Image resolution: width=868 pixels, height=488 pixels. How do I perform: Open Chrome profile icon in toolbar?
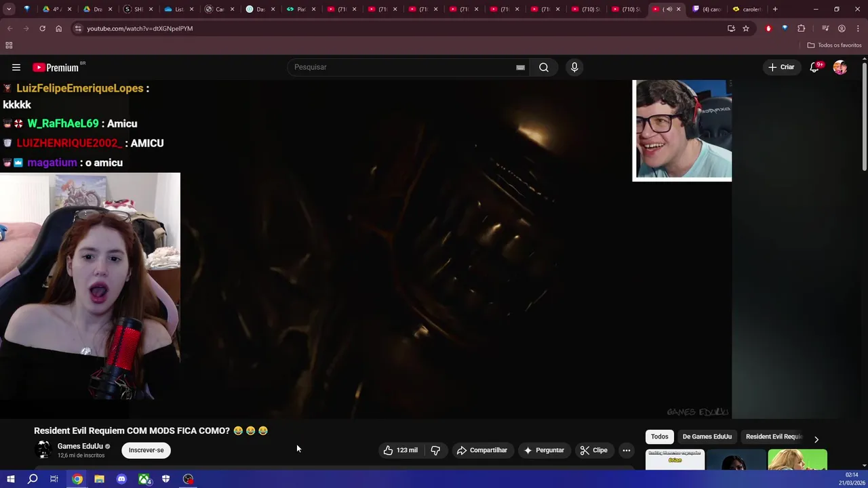tap(842, 28)
